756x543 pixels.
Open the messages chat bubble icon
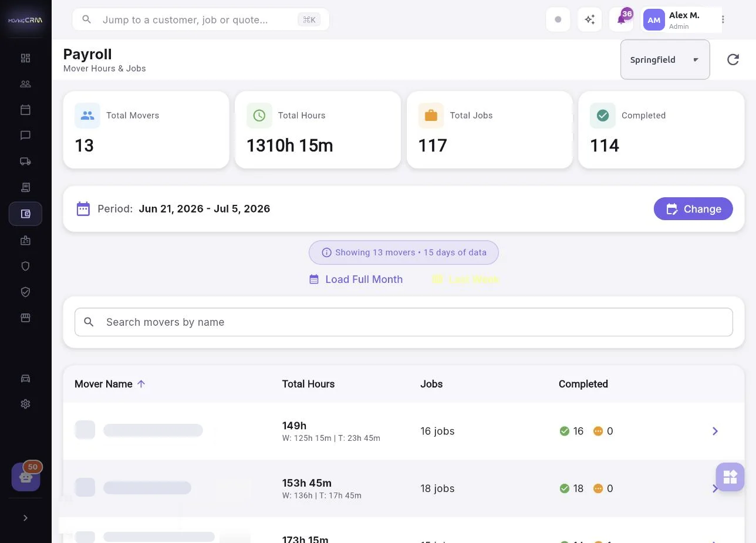pos(25,136)
